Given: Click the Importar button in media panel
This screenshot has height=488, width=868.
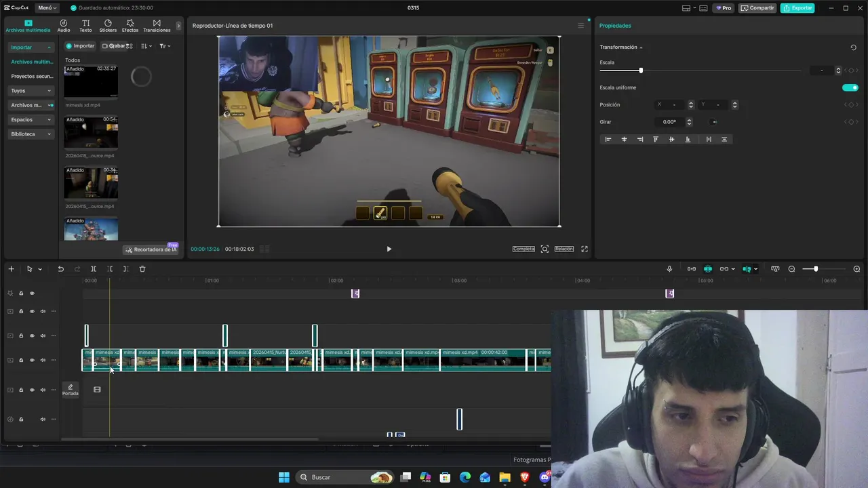Looking at the screenshot, I should tap(80, 46).
